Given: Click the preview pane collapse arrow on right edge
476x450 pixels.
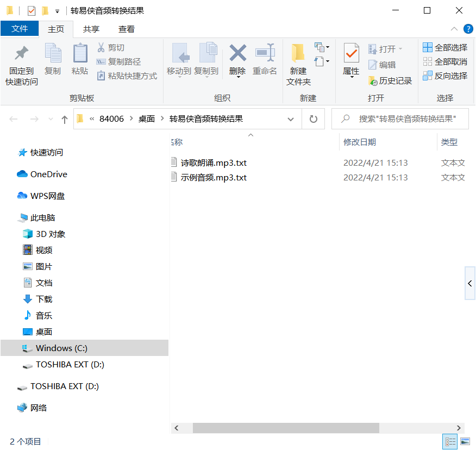Looking at the screenshot, I should [x=470, y=283].
